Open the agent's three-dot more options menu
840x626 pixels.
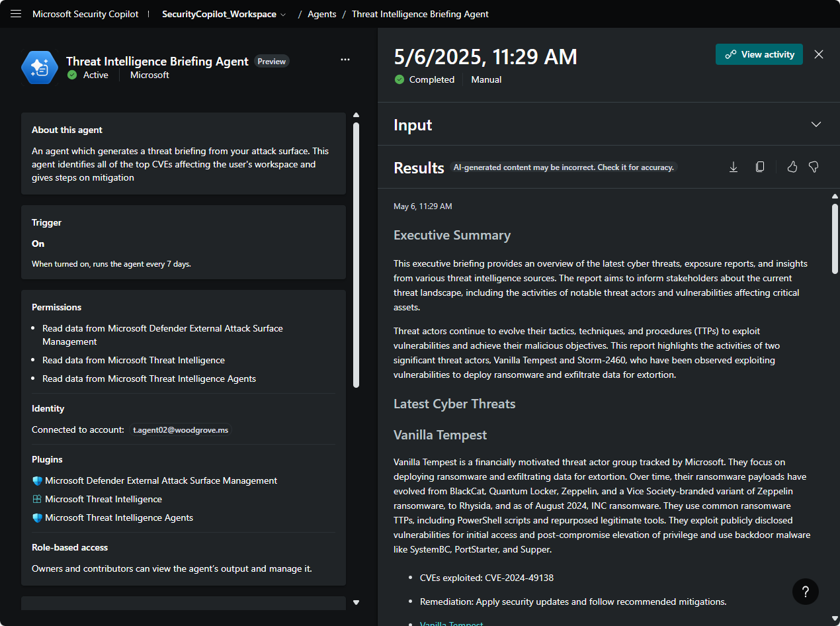345,60
